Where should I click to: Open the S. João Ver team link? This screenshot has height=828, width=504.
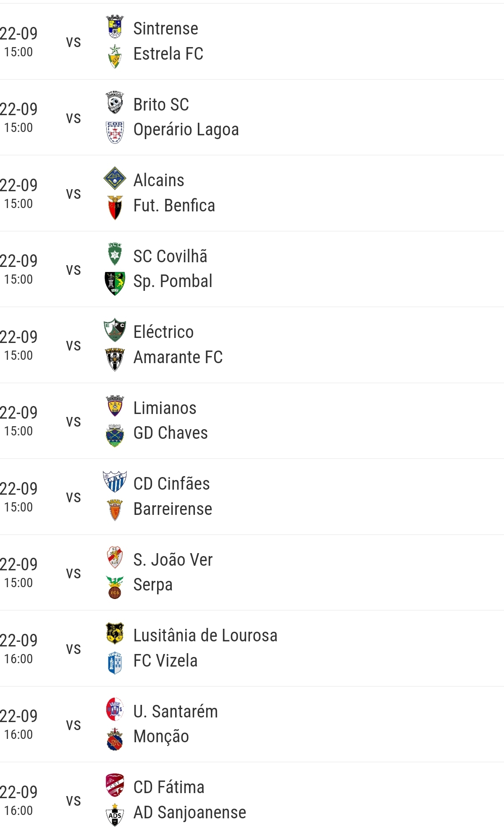[x=173, y=560]
